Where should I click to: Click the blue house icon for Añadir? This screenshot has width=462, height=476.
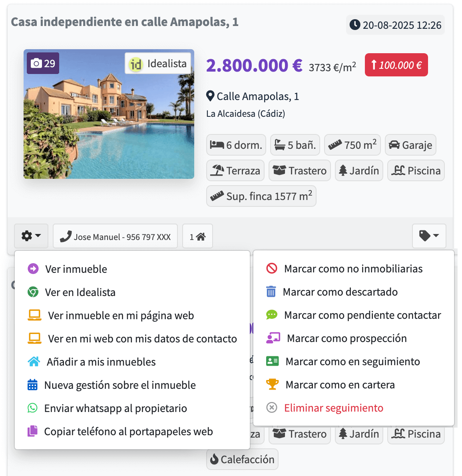point(34,362)
